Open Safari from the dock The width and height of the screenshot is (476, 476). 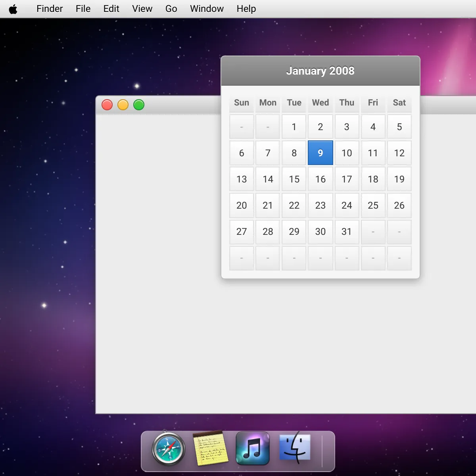169,449
